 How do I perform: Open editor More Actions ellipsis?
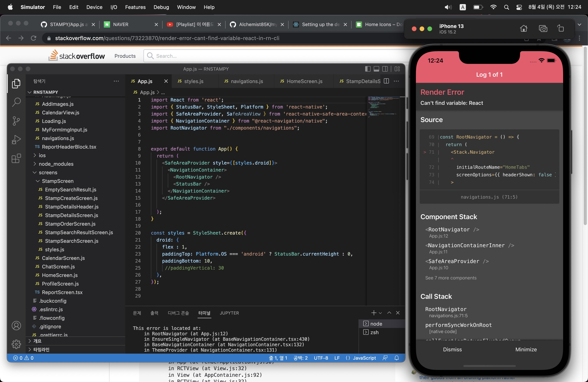tap(396, 81)
